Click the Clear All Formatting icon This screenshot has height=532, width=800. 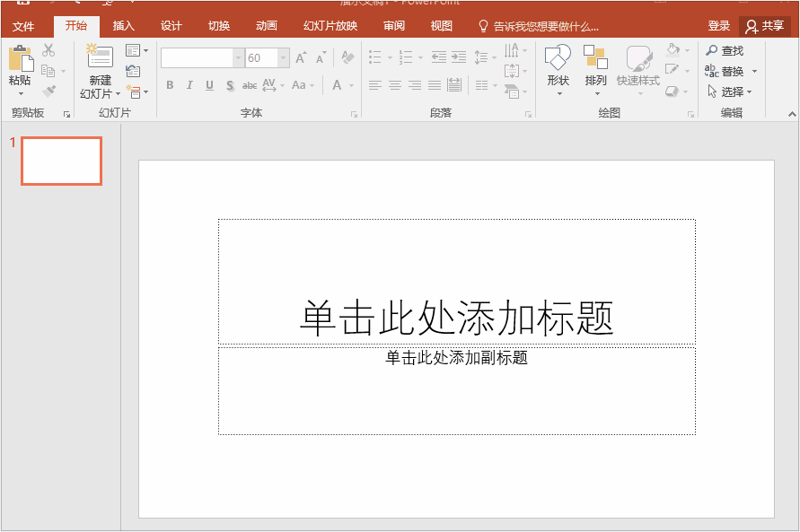(347, 58)
